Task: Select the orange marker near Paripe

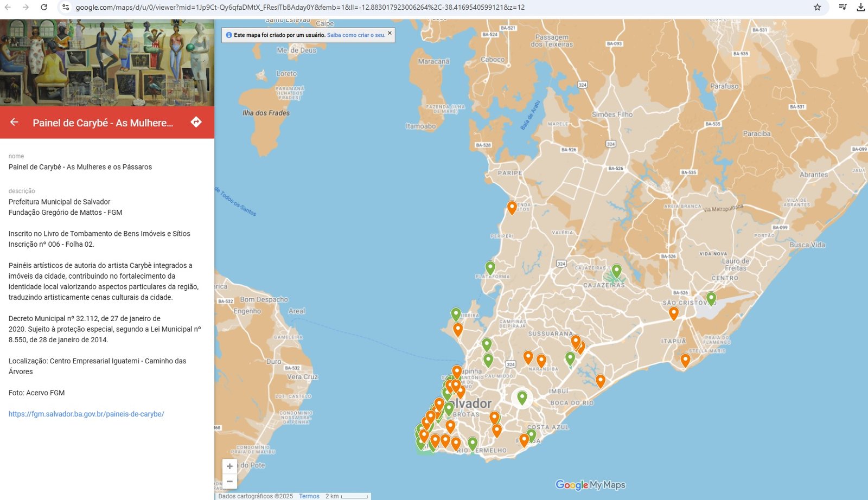Action: (512, 207)
